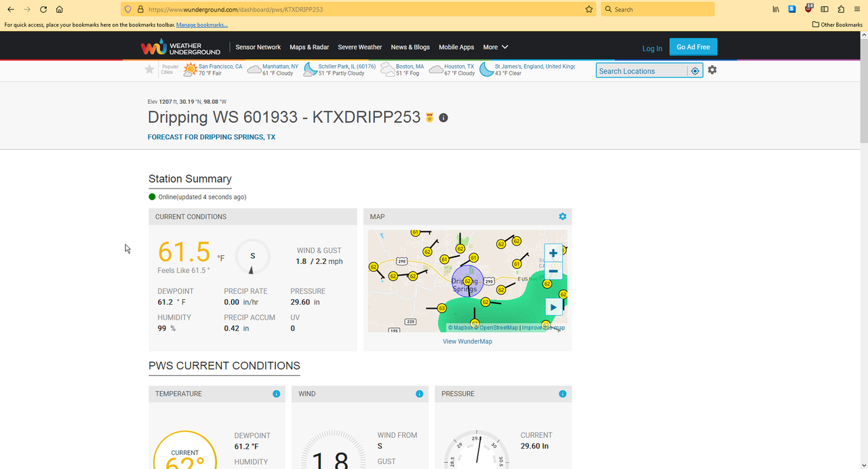Image resolution: width=868 pixels, height=469 pixels.
Task: Open the Firefox hamburger menu
Action: [x=857, y=10]
